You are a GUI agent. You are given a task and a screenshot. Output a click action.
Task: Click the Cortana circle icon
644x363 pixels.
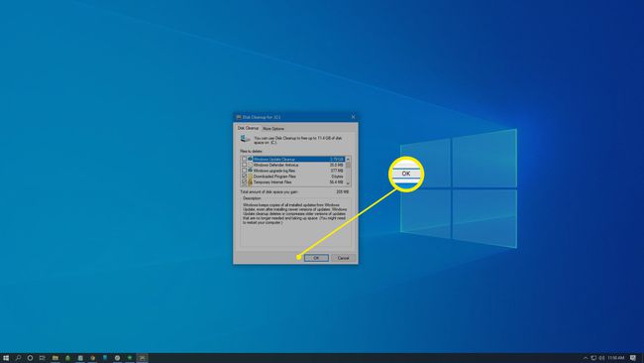(x=30, y=358)
